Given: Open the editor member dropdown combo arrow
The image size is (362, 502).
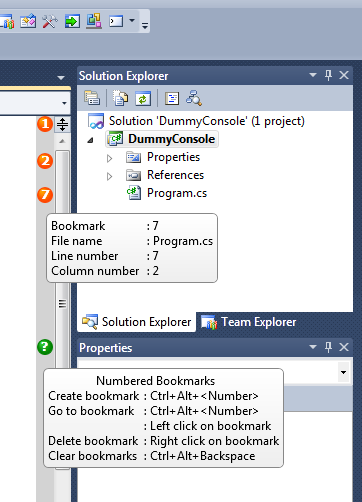Looking at the screenshot, I should point(64,103).
